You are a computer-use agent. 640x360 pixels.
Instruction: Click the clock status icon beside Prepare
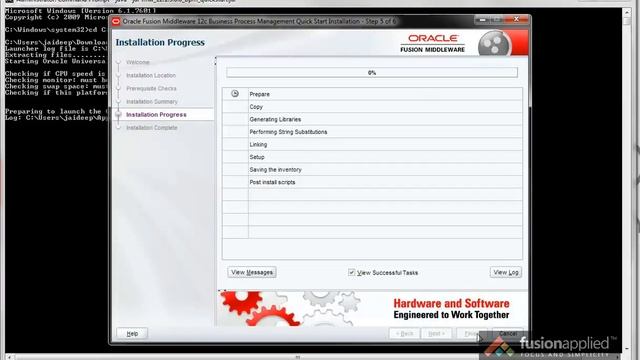(235, 93)
